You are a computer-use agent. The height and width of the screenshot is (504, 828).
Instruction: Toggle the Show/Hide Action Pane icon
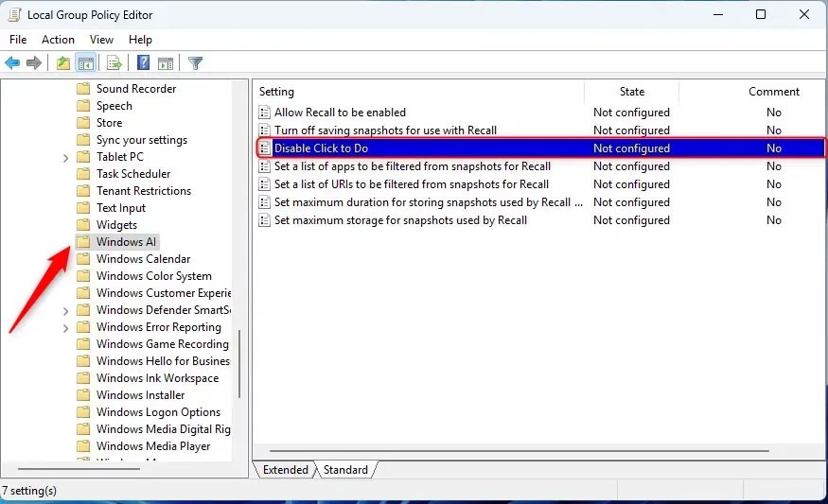(166, 63)
